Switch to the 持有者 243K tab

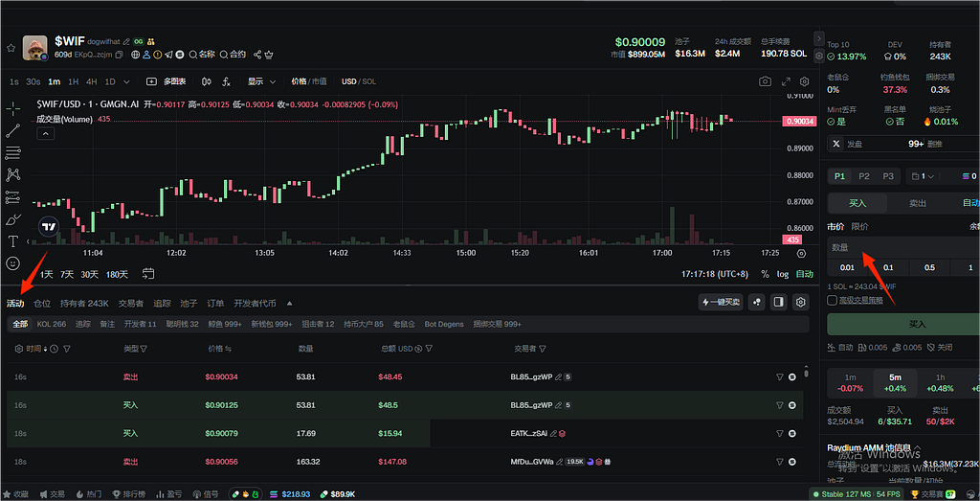tap(84, 303)
